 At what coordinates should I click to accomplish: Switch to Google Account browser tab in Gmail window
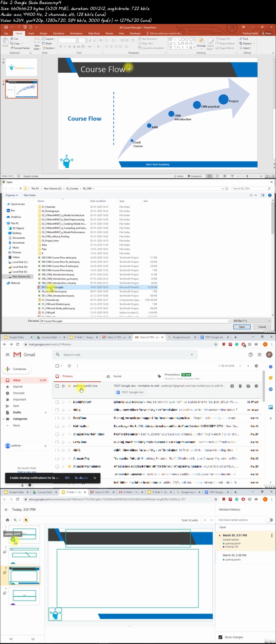pyautogui.click(x=181, y=337)
